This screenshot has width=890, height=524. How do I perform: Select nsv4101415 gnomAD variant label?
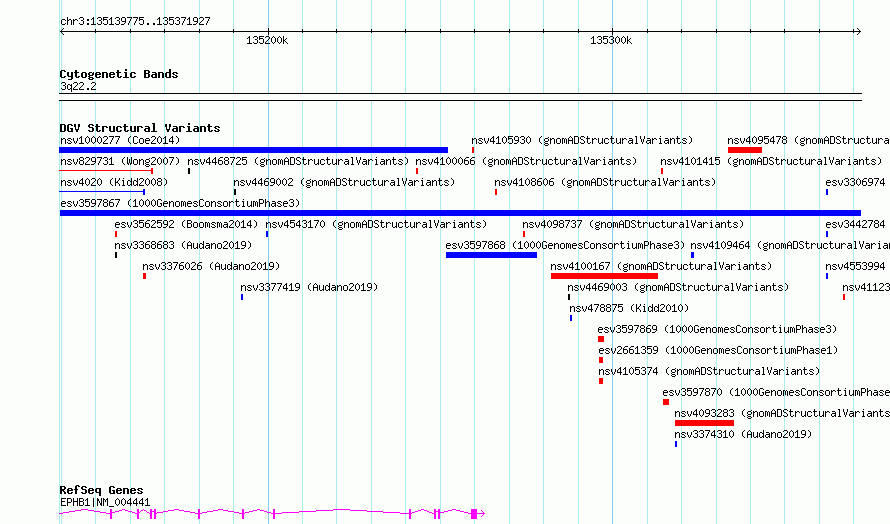pos(771,161)
